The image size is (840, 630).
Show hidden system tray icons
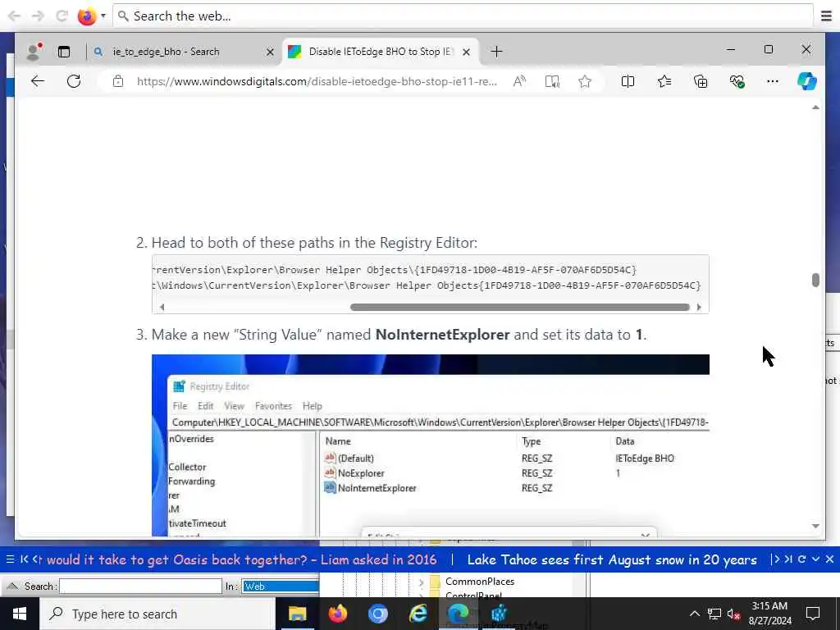click(x=694, y=614)
